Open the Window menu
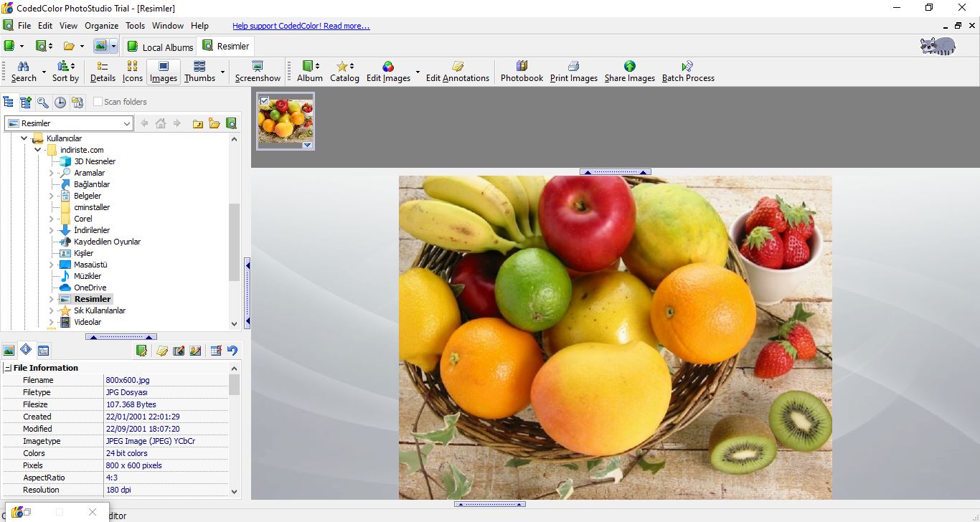The image size is (980, 522). click(x=168, y=26)
